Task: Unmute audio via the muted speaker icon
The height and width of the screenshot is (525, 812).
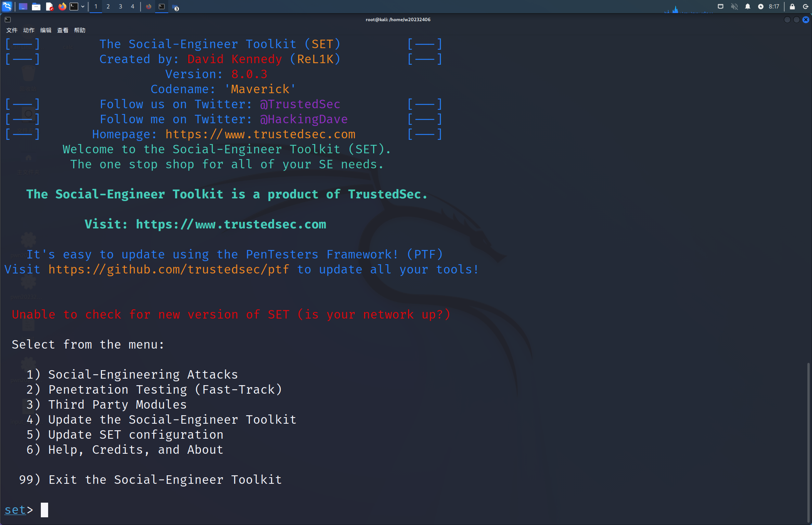Action: coord(734,7)
